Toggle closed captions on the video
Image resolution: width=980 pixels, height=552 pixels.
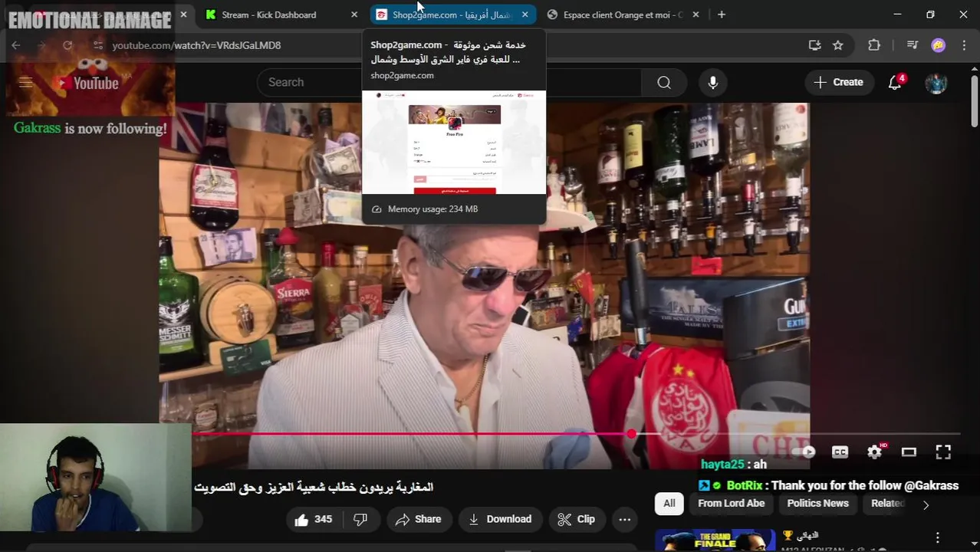click(840, 452)
